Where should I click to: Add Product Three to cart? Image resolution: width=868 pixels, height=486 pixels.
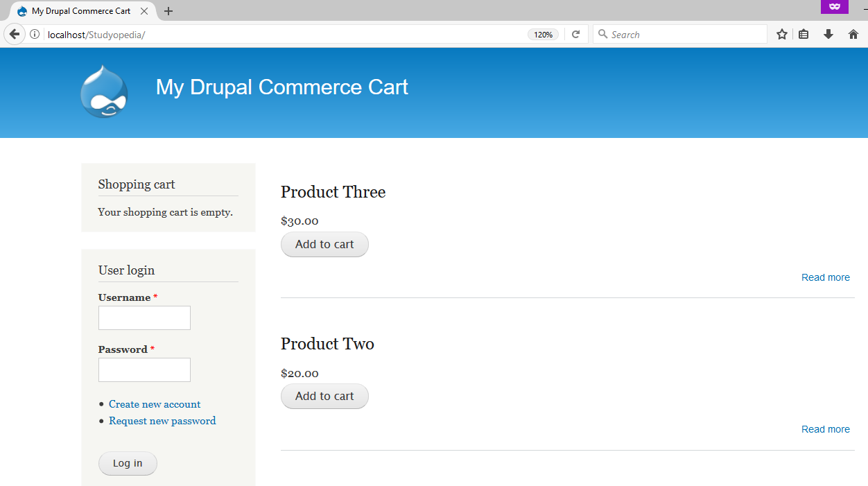324,244
